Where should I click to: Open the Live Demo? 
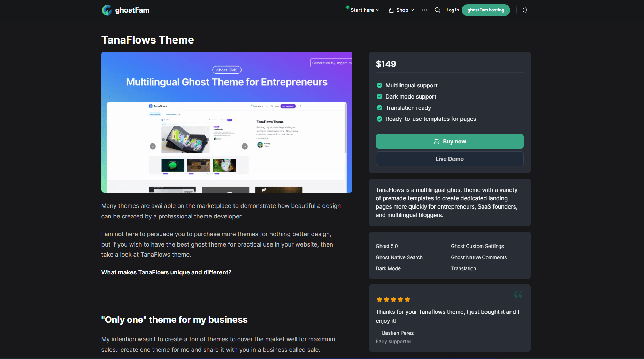(x=450, y=159)
